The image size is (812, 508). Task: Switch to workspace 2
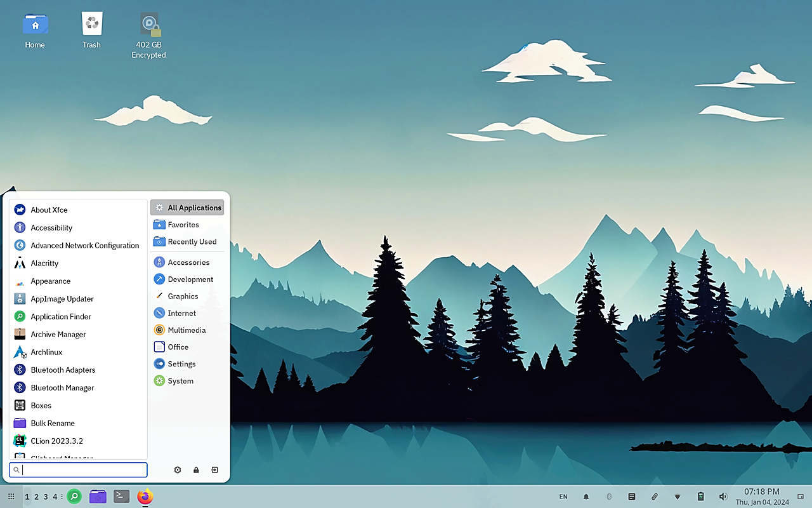coord(37,497)
